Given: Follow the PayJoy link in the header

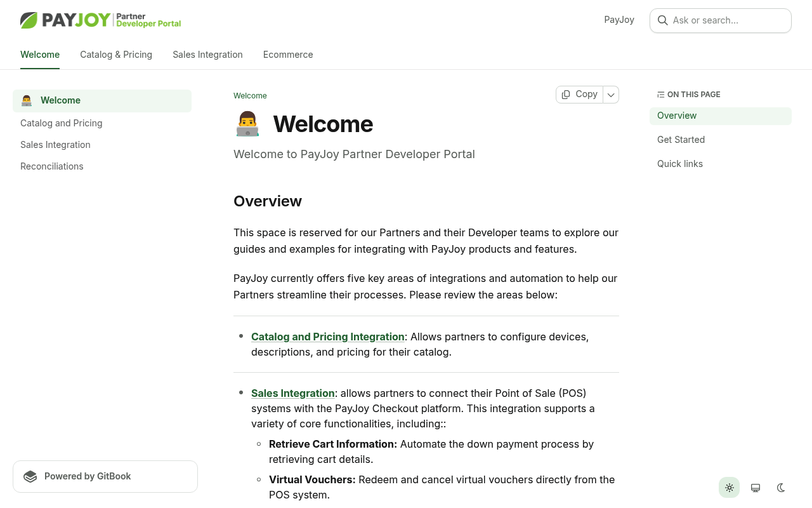Looking at the screenshot, I should click(x=619, y=20).
